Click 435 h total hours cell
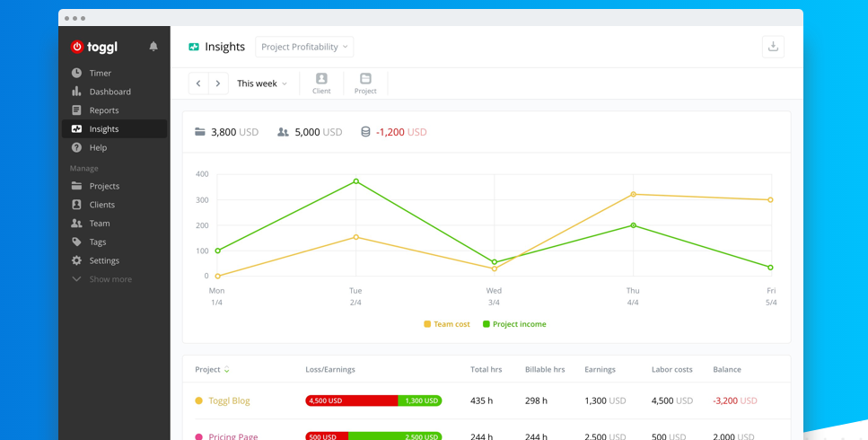Viewport: 868px width, 440px height. (482, 400)
